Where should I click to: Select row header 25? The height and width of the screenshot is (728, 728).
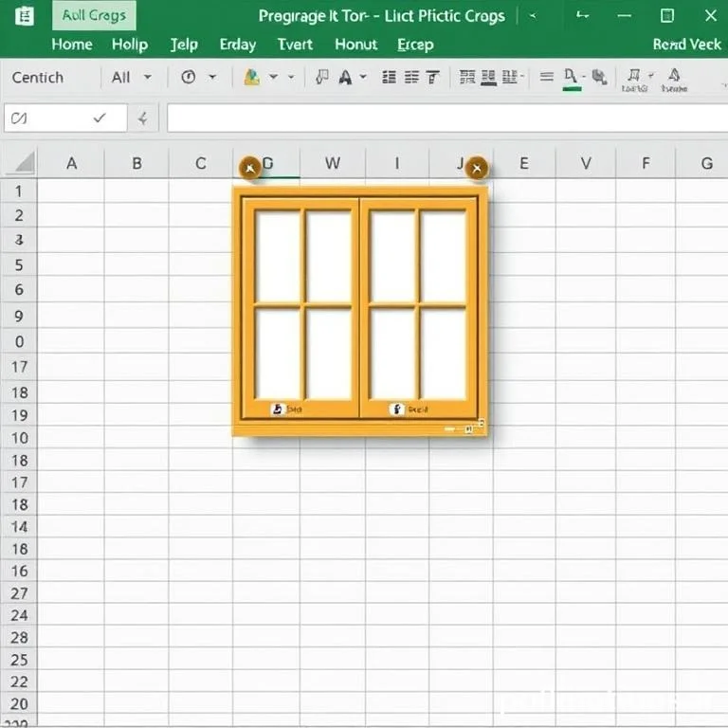[19, 660]
